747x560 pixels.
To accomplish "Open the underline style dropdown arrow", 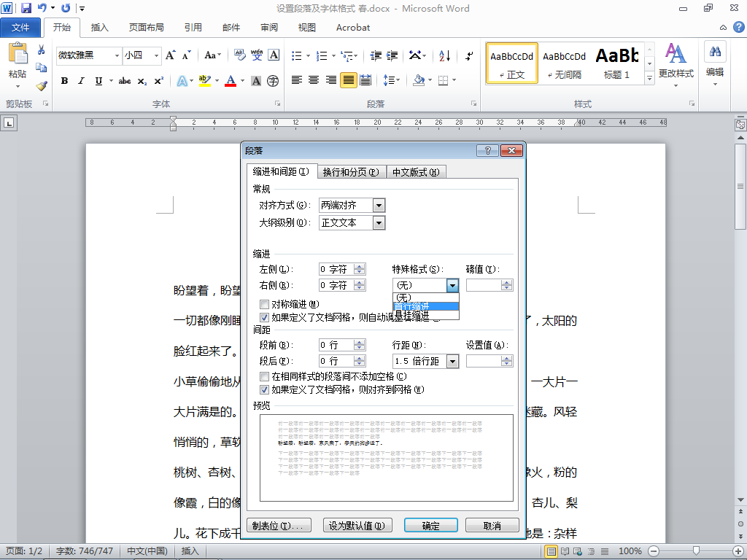I will 111,81.
